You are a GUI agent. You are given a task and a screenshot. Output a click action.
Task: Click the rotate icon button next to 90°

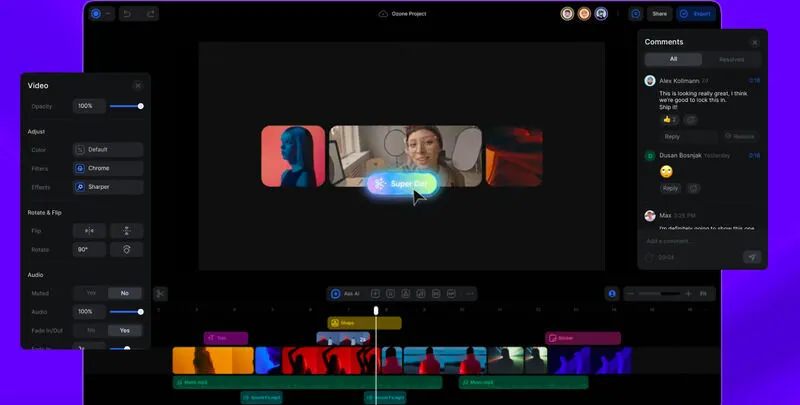click(127, 249)
